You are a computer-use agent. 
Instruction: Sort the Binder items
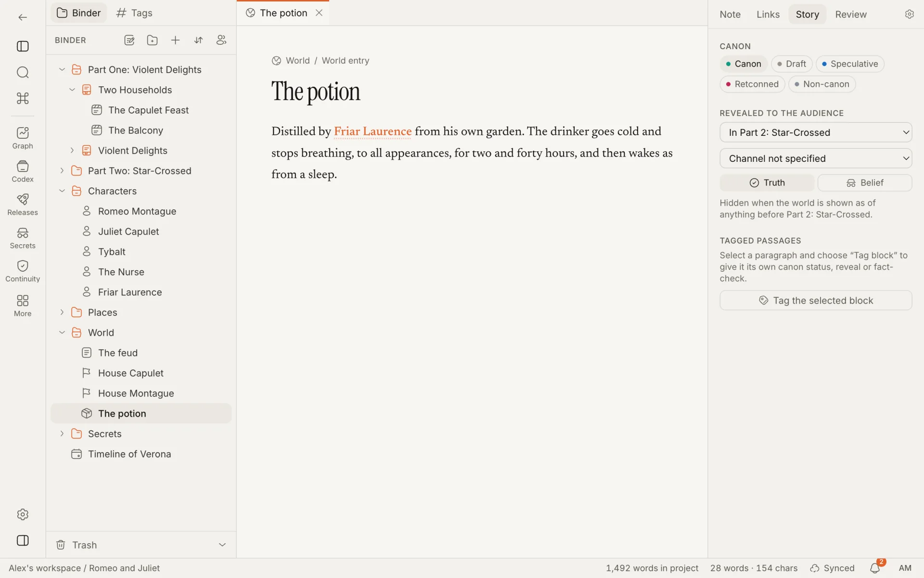[198, 40]
